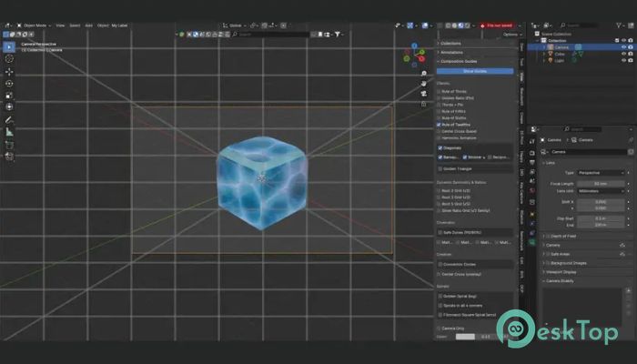Enable the Golden Triangle checkbox

coord(440,169)
